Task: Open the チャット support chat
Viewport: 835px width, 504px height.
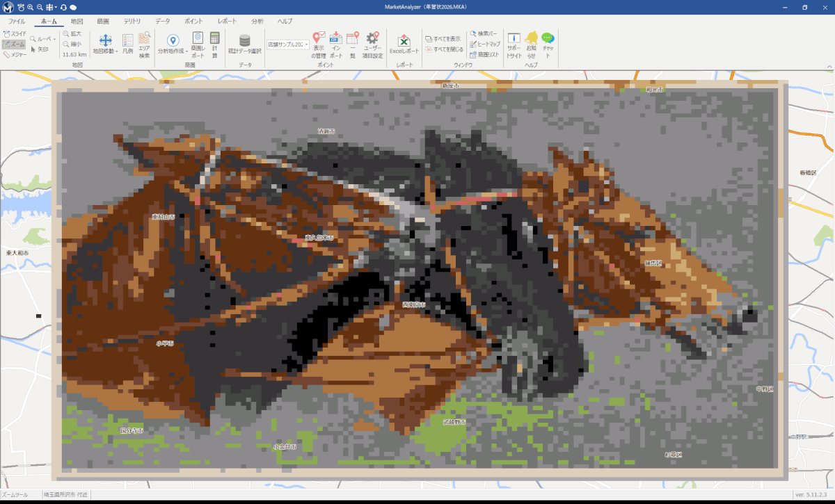Action: pos(548,44)
